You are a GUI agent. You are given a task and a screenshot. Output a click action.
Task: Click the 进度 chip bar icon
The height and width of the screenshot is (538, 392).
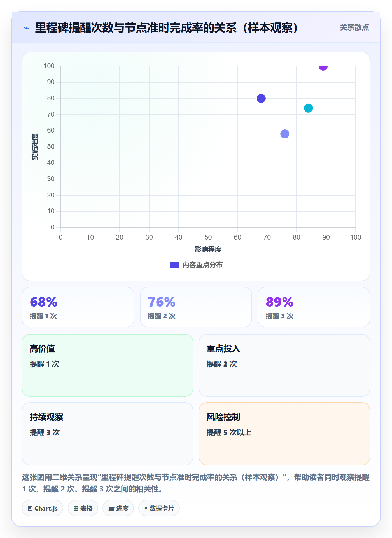tap(111, 509)
